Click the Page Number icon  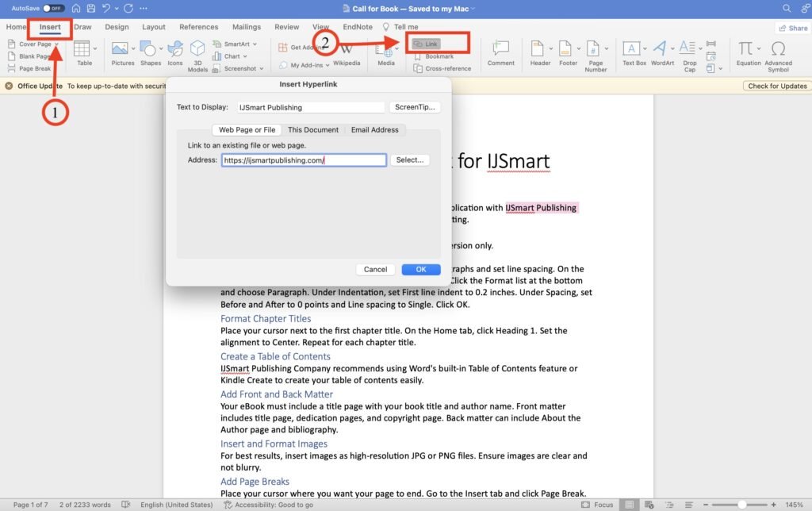click(593, 48)
